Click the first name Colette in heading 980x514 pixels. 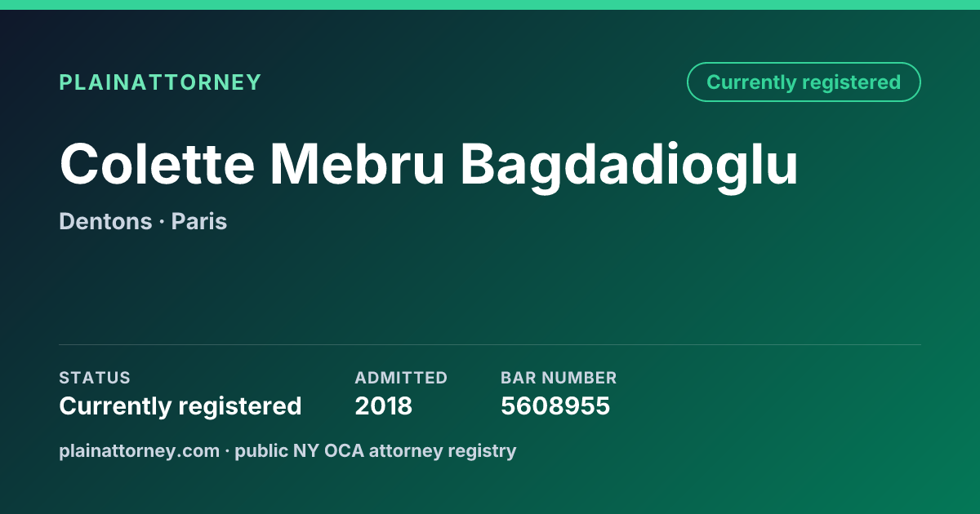click(157, 163)
